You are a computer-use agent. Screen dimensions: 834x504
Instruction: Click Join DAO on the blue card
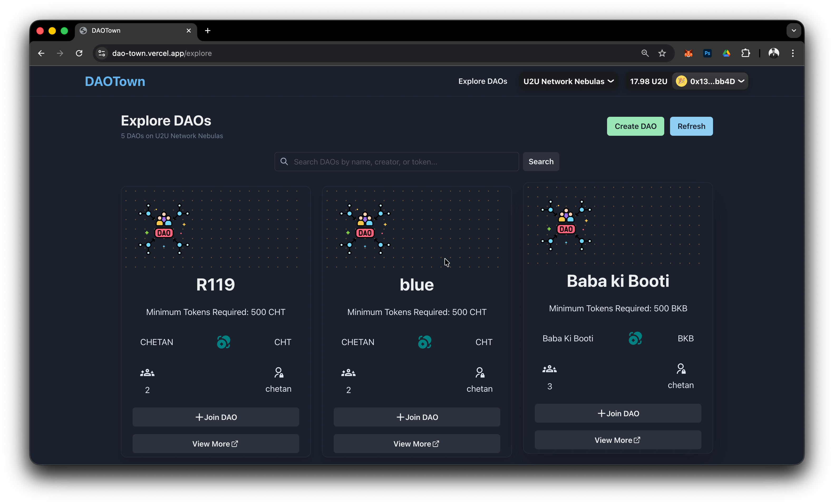coord(417,417)
